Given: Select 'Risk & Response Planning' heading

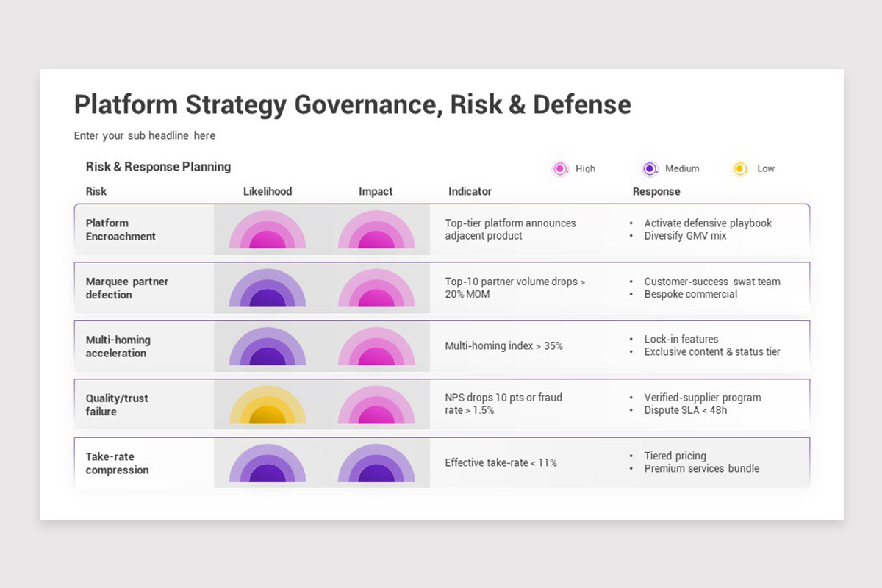Looking at the screenshot, I should (x=158, y=167).
